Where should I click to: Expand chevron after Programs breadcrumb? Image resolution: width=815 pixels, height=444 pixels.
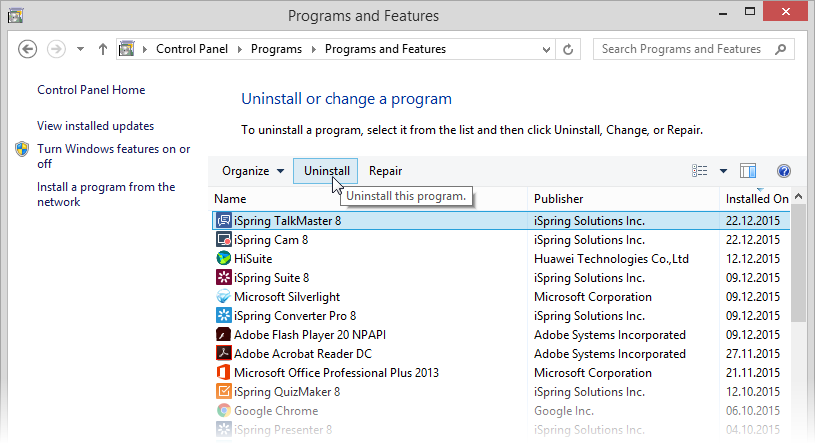pyautogui.click(x=314, y=49)
